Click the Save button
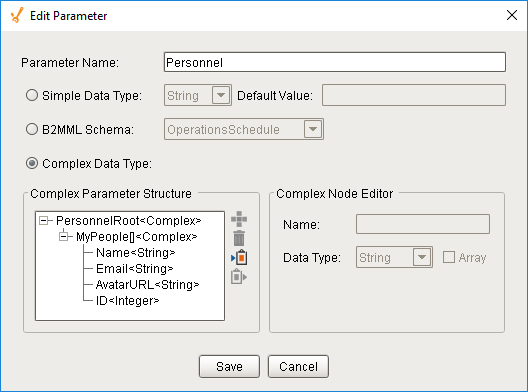The image size is (528, 392). pos(229,366)
